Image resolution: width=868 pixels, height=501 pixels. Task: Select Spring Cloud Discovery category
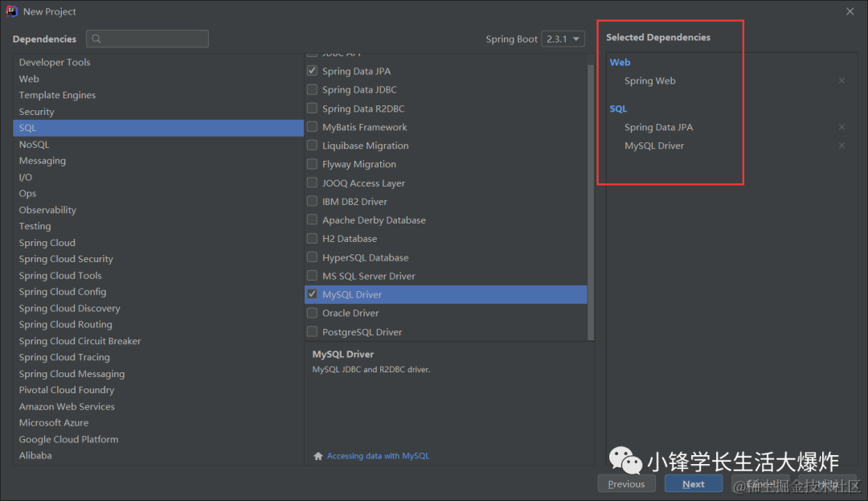click(x=158, y=308)
